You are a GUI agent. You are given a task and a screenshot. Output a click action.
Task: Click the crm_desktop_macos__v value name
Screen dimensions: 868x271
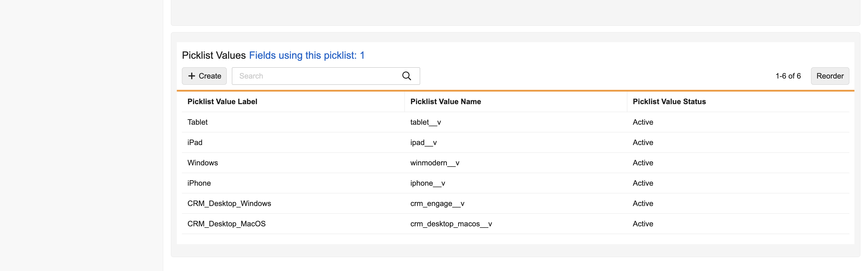(x=451, y=224)
